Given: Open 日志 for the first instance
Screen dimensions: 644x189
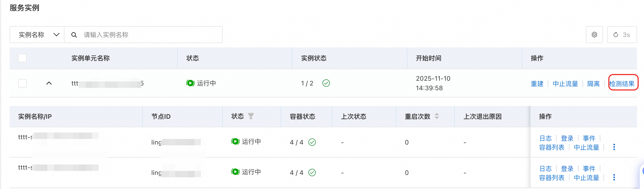Looking at the screenshot, I should [545, 138].
